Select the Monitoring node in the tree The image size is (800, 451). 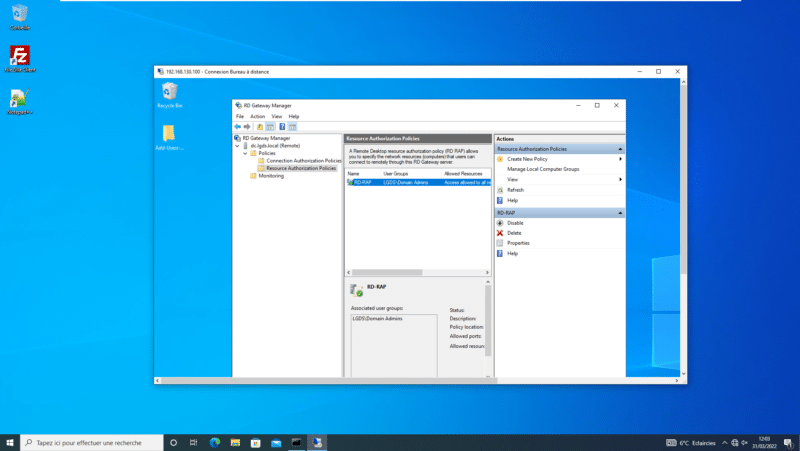point(270,175)
